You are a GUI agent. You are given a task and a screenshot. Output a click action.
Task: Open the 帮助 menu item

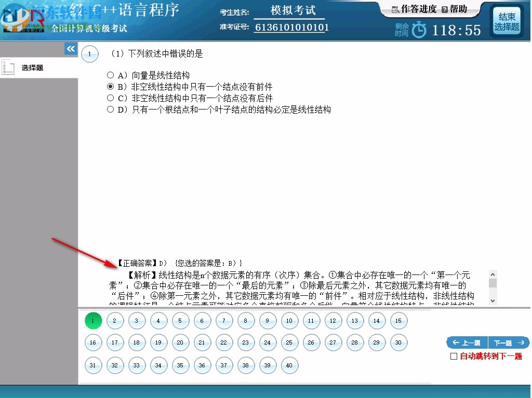[x=458, y=9]
